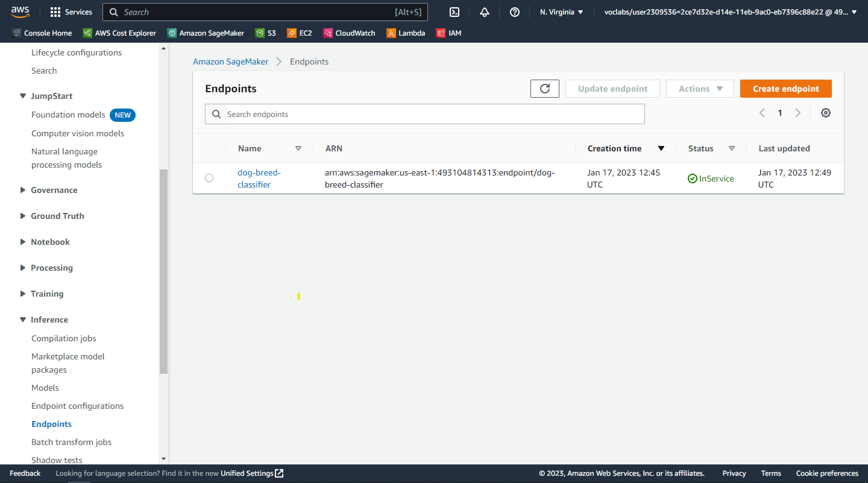Open the Actions dropdown

[700, 89]
